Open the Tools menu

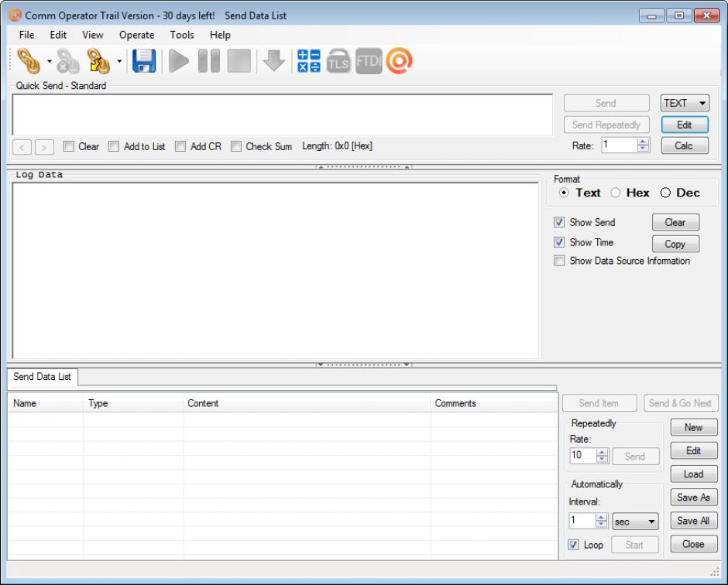182,35
